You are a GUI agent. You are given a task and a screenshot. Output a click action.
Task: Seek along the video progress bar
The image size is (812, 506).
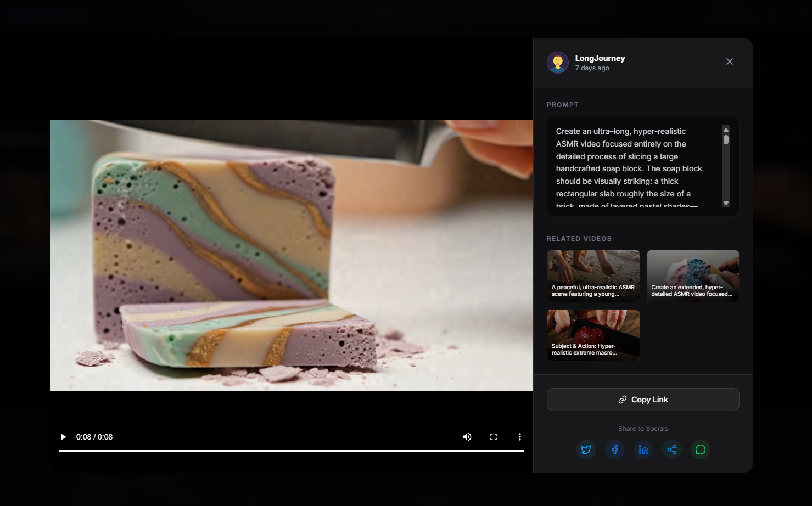292,451
